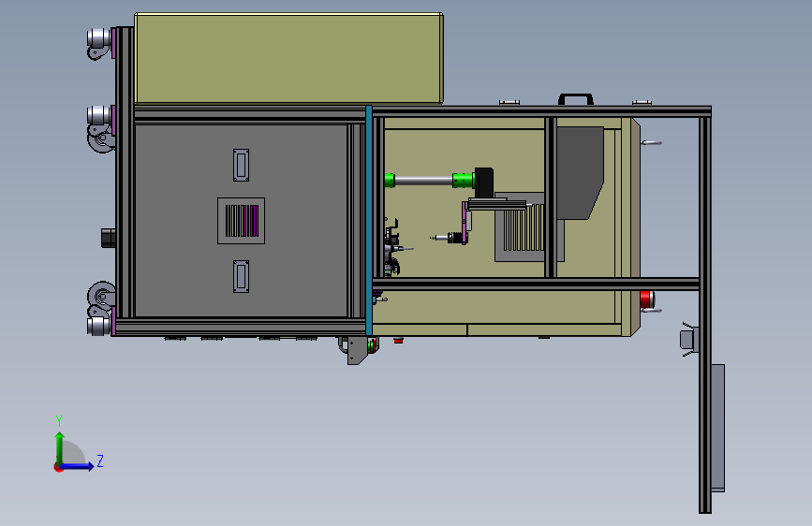Select the topmost silver caster wheel
This screenshot has width=812, height=526.
coord(98,37)
